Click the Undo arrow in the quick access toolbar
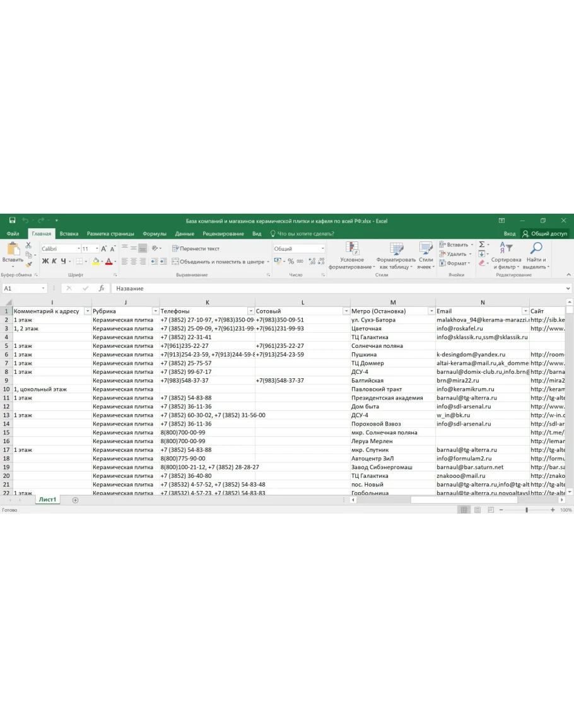Screen dimensions: 574x728 pyautogui.click(x=26, y=221)
